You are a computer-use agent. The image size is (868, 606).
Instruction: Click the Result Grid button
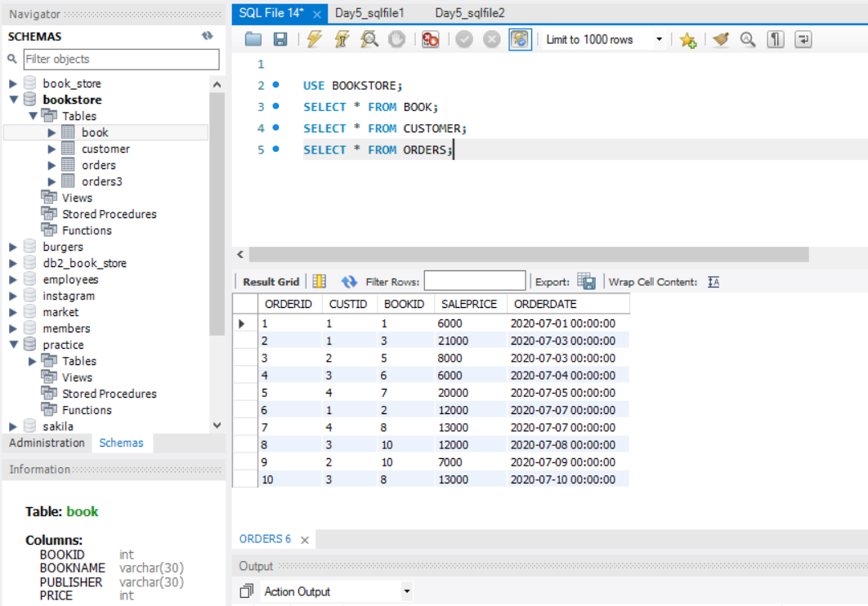point(271,282)
